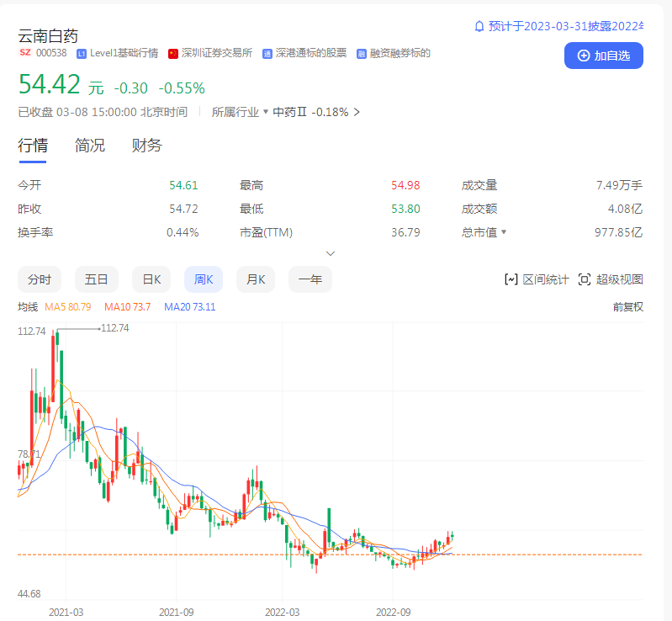Switch to the 简况 tab
The image size is (672, 621).
point(89,146)
